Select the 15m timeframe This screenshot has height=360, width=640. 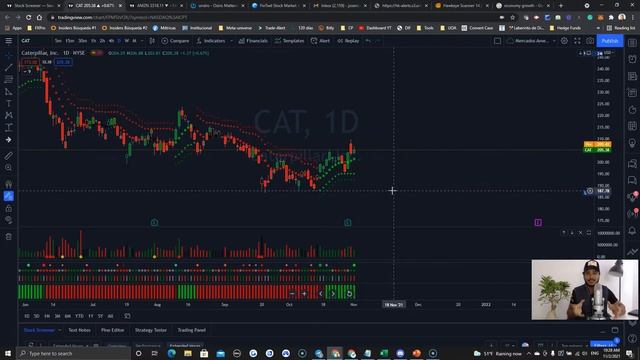70,41
